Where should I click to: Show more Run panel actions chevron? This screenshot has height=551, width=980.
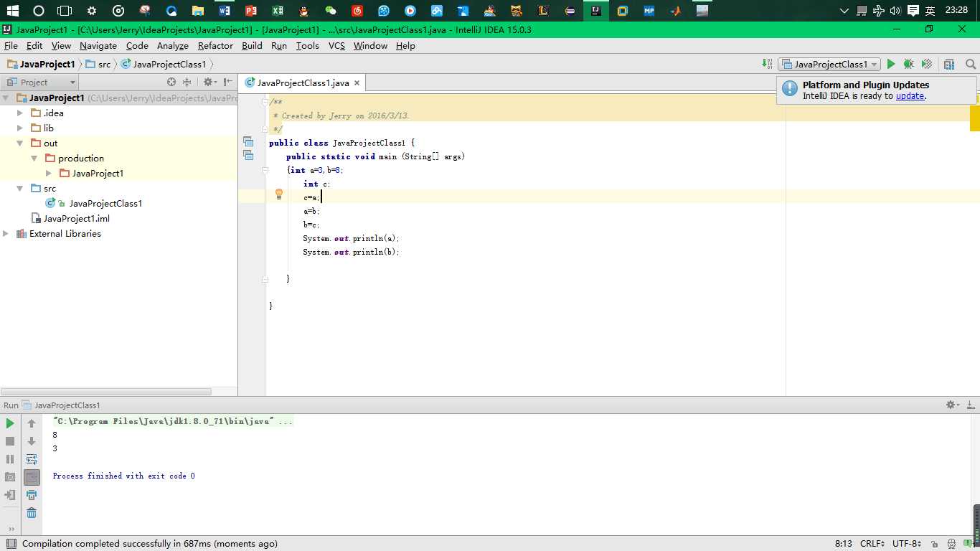tap(11, 529)
